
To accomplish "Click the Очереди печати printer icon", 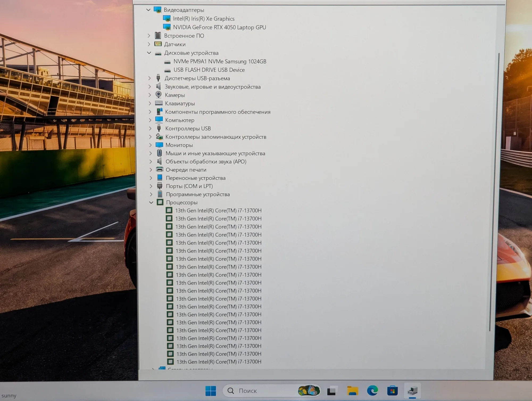I will click(160, 169).
